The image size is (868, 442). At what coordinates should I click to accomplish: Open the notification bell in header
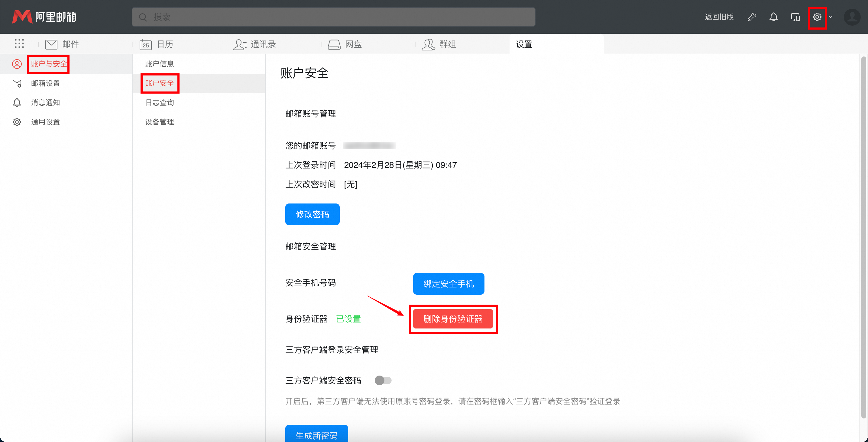[x=774, y=17]
